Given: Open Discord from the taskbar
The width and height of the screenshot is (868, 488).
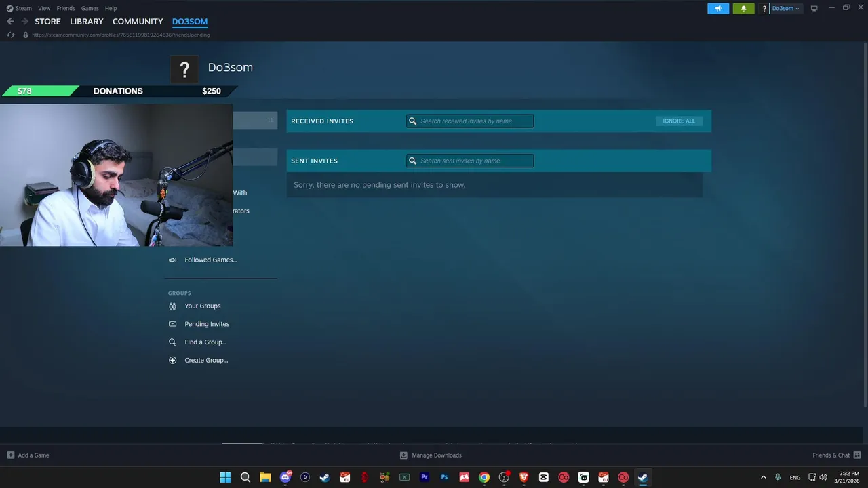Looking at the screenshot, I should (x=285, y=477).
